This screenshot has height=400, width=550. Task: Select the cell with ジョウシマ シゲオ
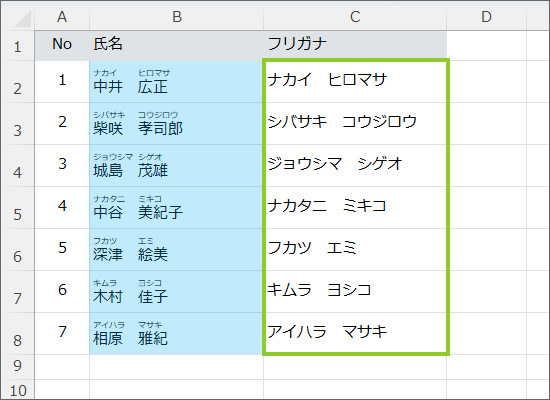click(355, 166)
